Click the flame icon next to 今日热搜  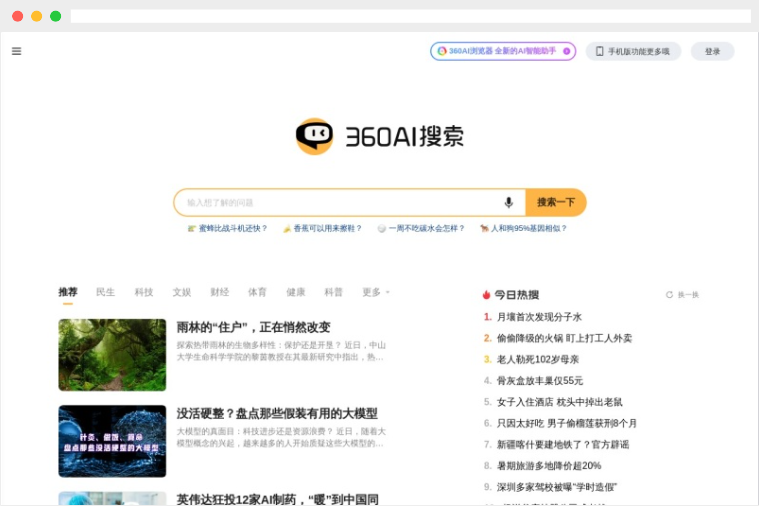(486, 294)
